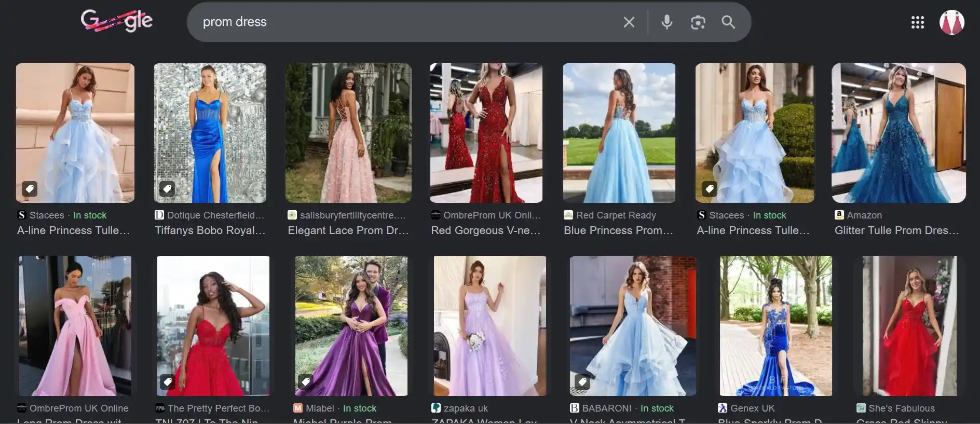
Task: Click product tag on BABARONI dress image
Action: 582,382
